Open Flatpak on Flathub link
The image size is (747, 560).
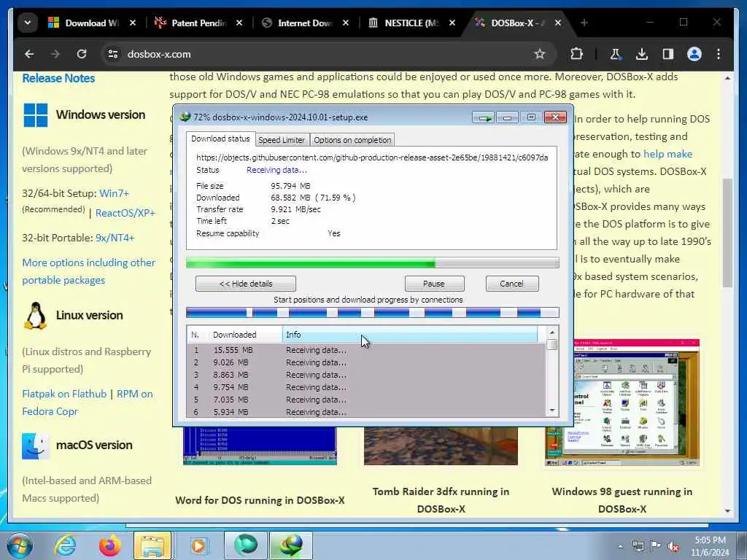point(64,394)
